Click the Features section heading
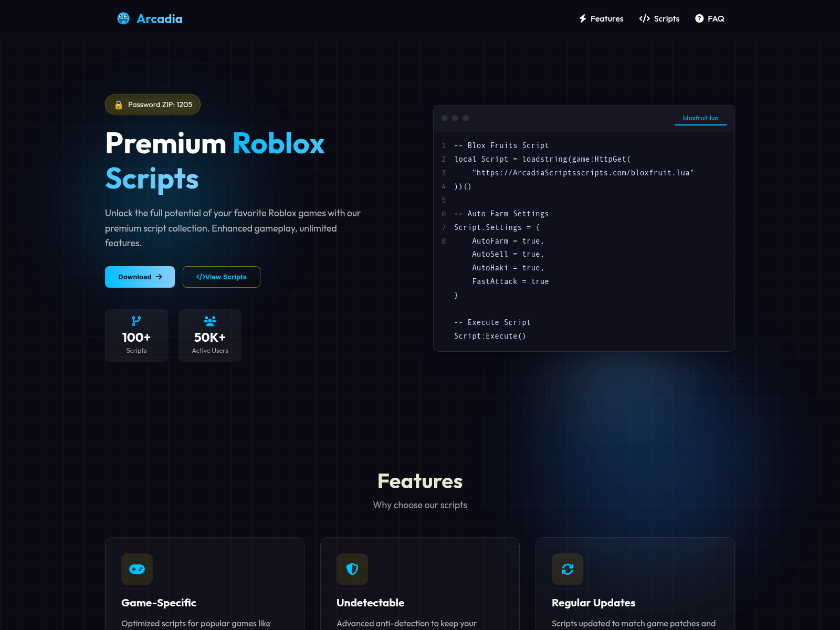This screenshot has height=630, width=840. tap(420, 481)
